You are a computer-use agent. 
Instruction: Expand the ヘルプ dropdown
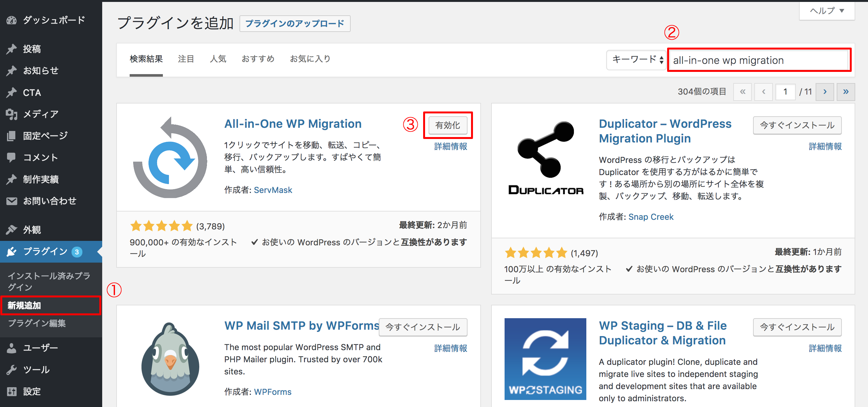(827, 11)
